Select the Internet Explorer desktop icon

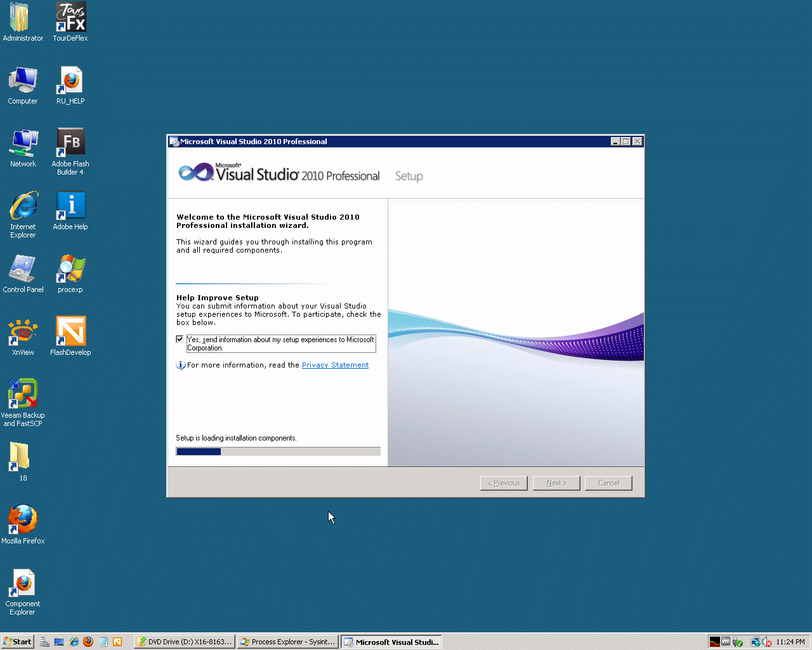pyautogui.click(x=23, y=215)
